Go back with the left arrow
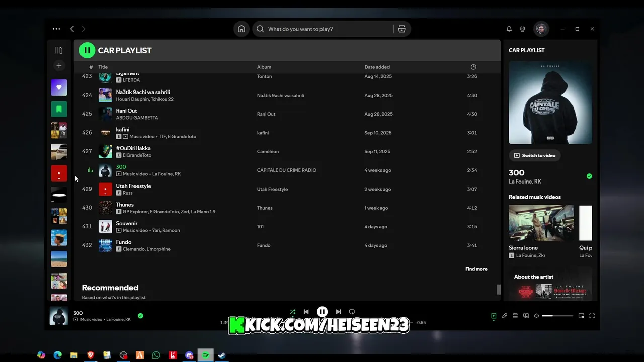 pyautogui.click(x=72, y=29)
